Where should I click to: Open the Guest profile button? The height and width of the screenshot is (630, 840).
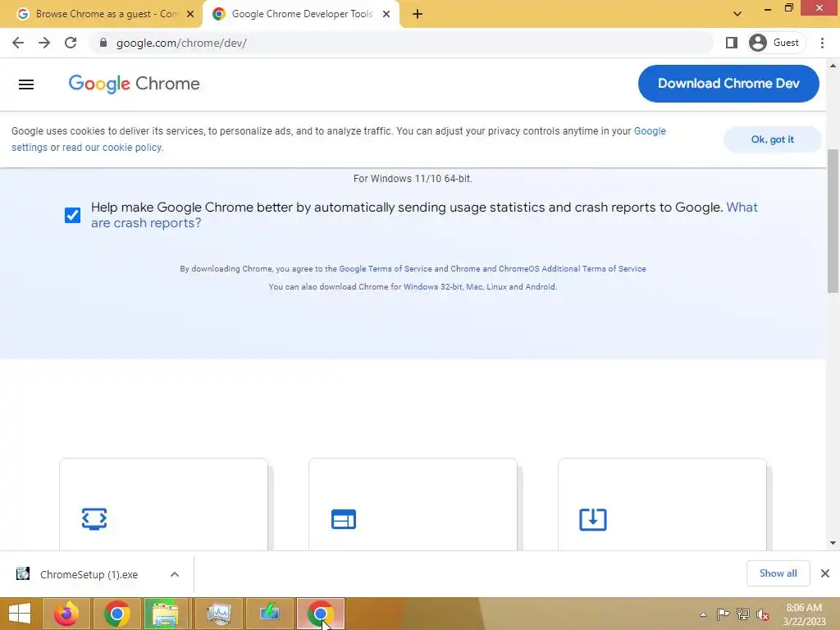coord(776,43)
